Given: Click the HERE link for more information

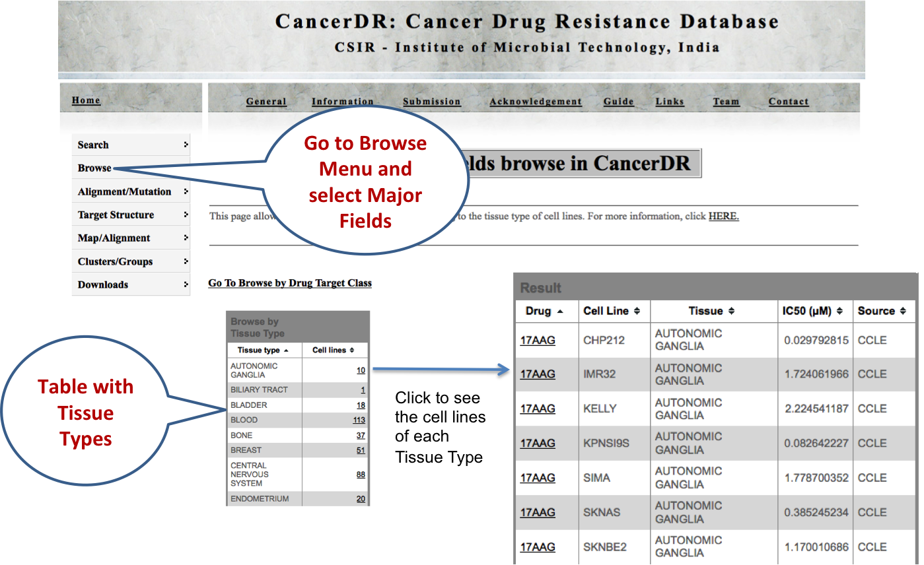Looking at the screenshot, I should point(723,216).
